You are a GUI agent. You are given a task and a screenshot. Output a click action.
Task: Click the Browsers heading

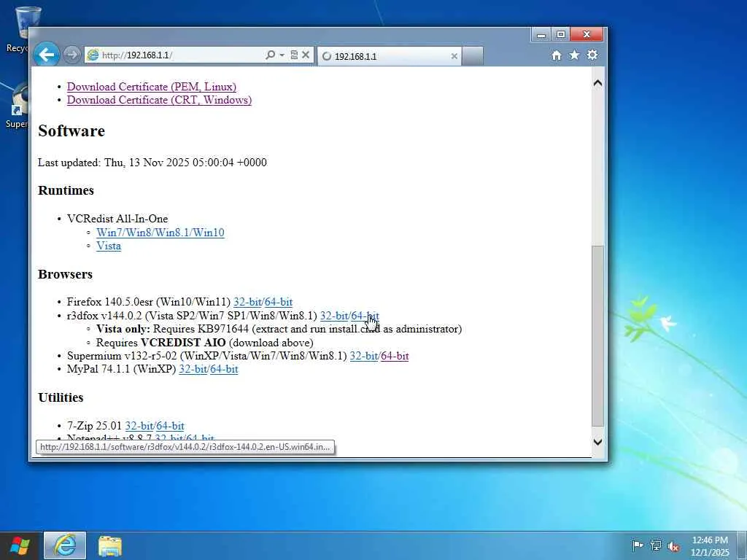65,274
